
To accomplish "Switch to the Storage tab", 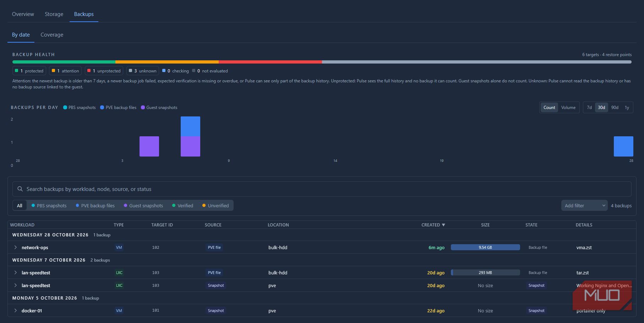I will click(x=54, y=14).
